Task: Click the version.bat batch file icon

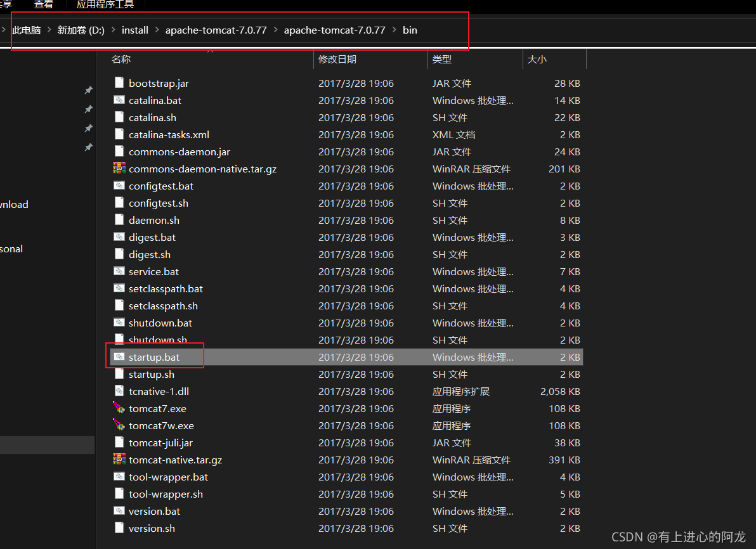Action: (119, 511)
